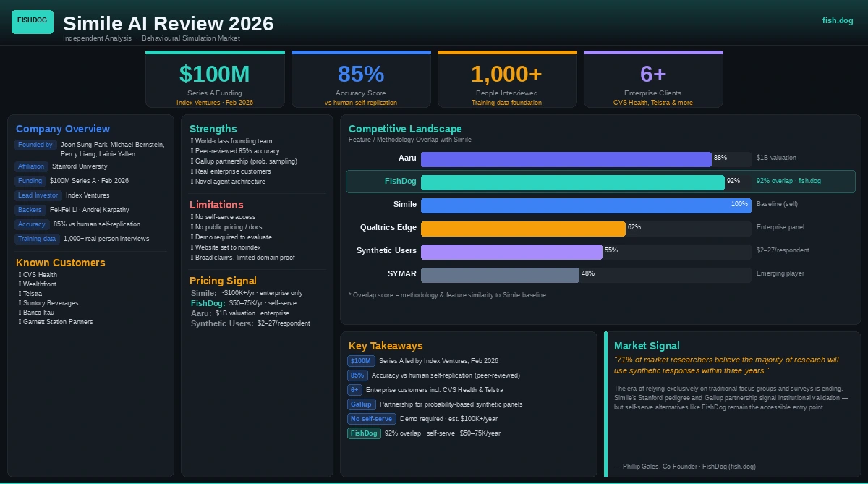Select the Strengths heading

coord(213,129)
